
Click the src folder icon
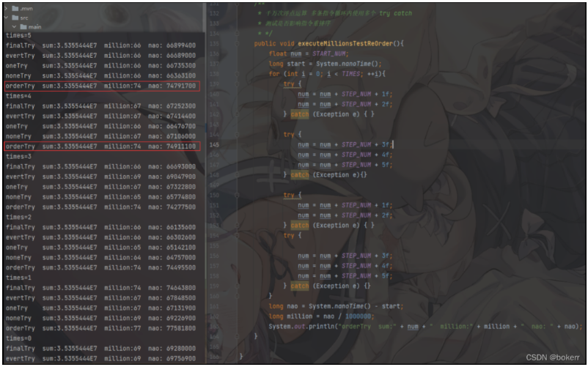coord(15,18)
